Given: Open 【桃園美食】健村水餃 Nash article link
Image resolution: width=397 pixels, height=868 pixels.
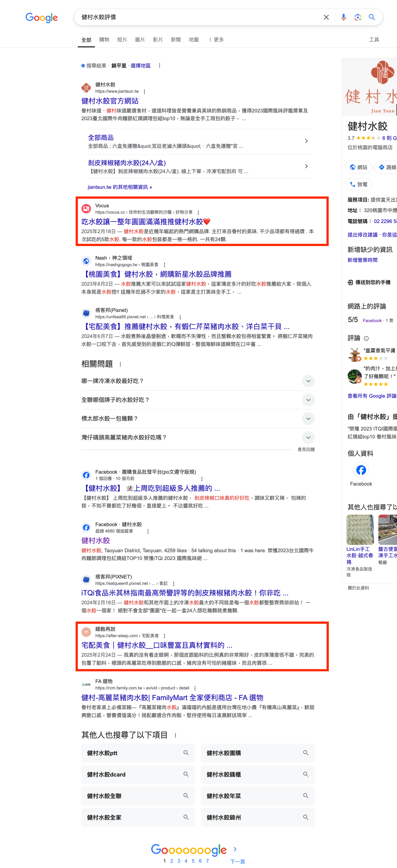Looking at the screenshot, I should tap(156, 274).
